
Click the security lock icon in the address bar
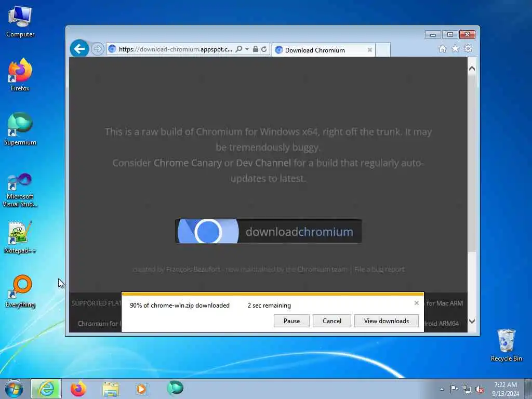tap(256, 49)
